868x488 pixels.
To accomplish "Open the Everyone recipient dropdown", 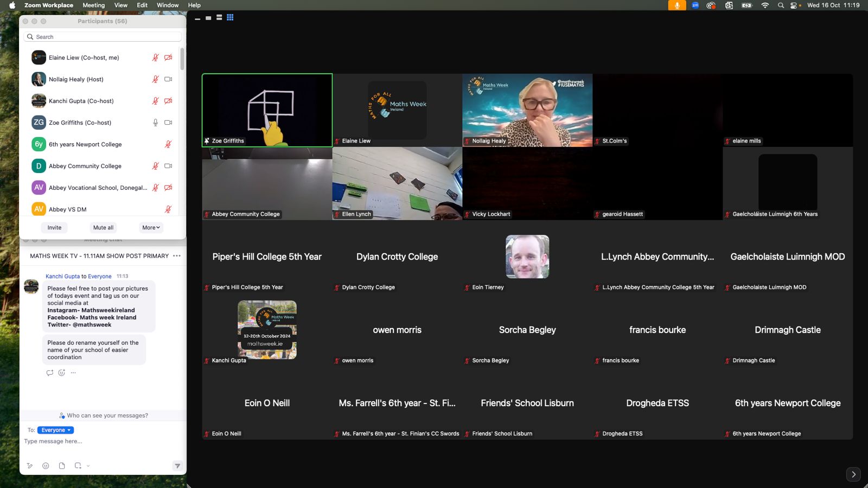I will coord(56,430).
